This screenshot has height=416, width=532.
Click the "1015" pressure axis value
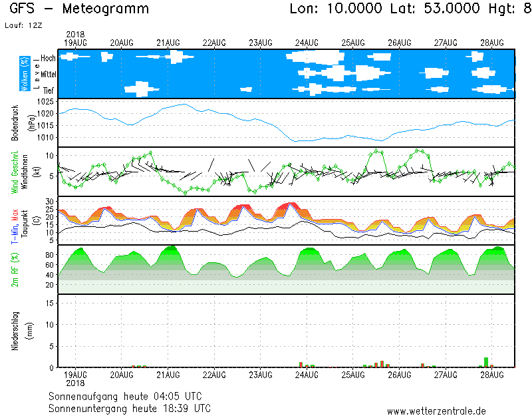click(x=46, y=125)
